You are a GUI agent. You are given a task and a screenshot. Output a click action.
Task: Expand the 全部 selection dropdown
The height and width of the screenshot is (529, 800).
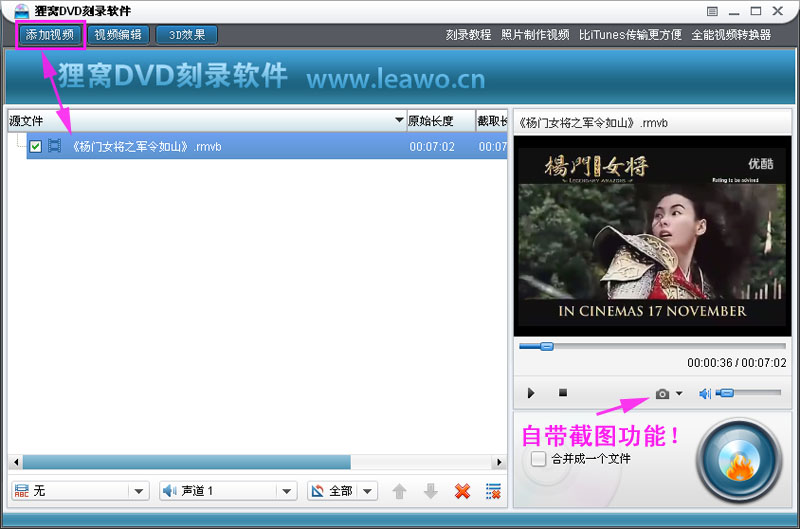(x=367, y=491)
